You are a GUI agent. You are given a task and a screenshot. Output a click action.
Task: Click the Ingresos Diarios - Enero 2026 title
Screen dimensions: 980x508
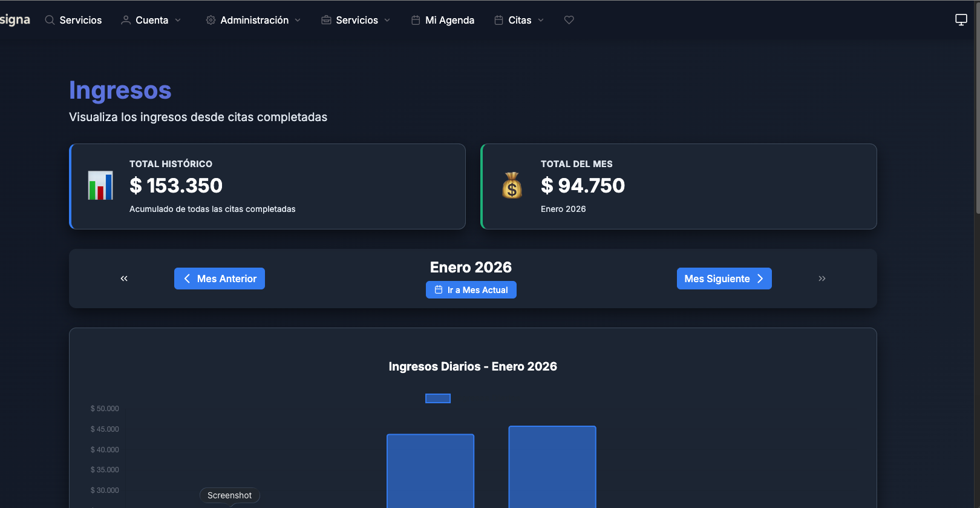473,366
